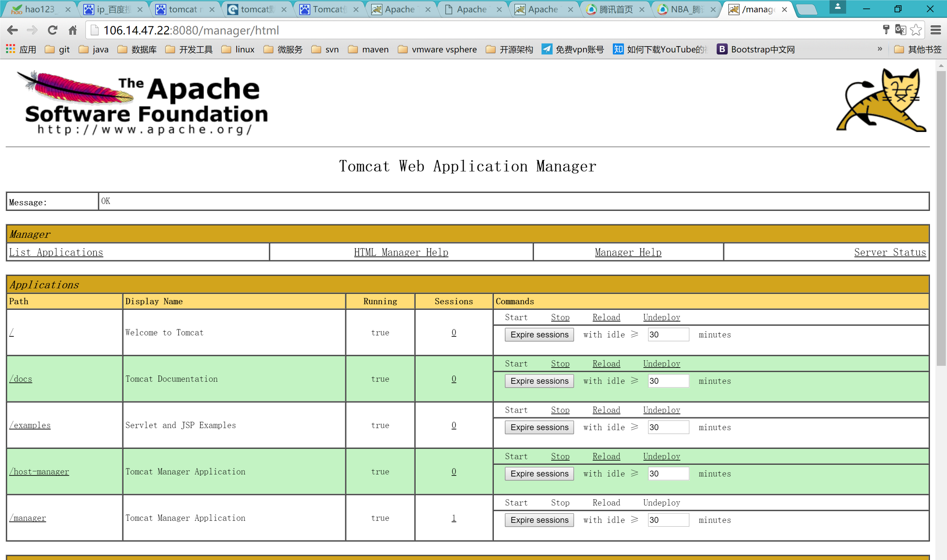Open the /docs application path
Viewport: 947px width, 560px height.
pos(21,379)
